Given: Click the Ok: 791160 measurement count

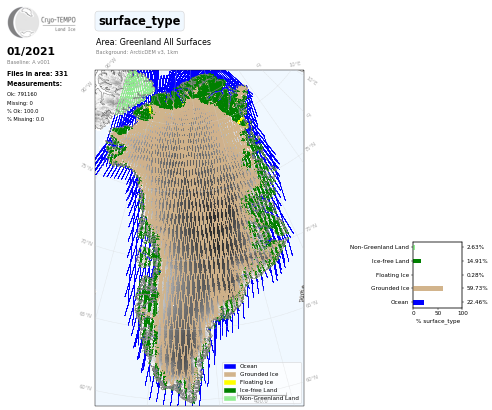Looking at the screenshot, I should [22, 94].
